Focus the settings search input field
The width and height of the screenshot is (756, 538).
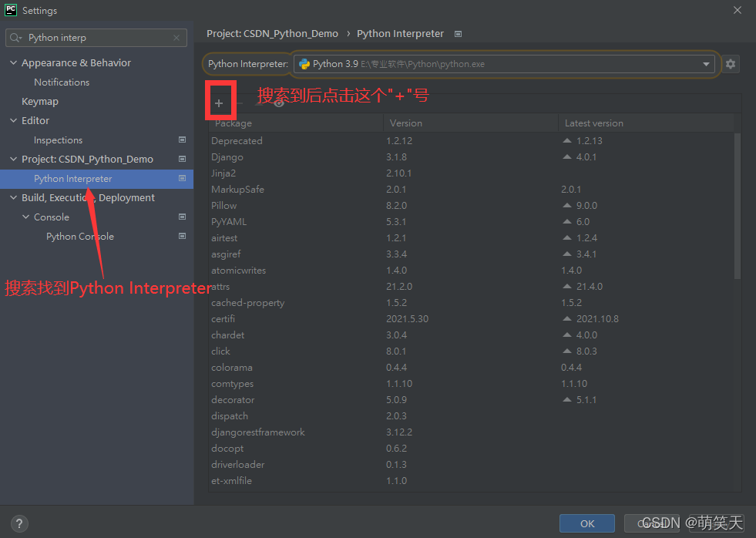coord(96,38)
